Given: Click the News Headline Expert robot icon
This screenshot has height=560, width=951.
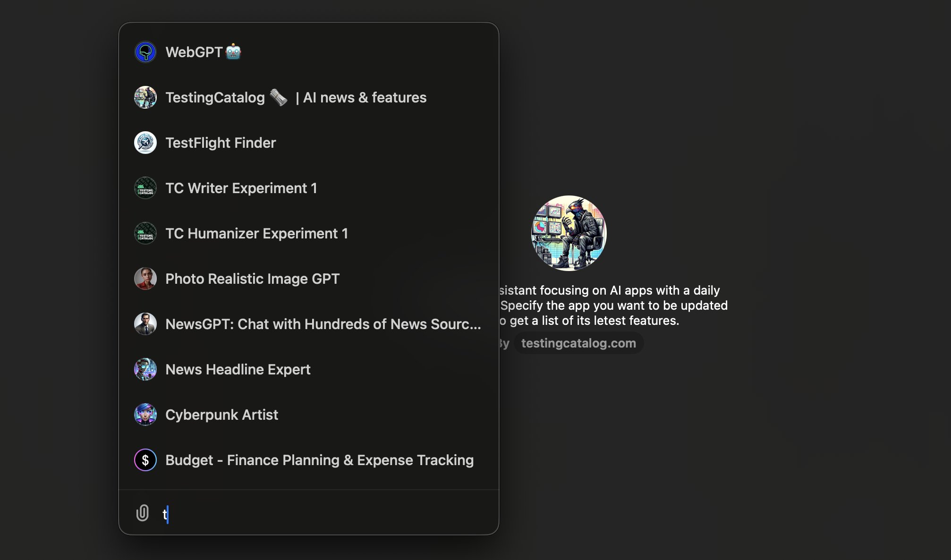Looking at the screenshot, I should [x=145, y=369].
